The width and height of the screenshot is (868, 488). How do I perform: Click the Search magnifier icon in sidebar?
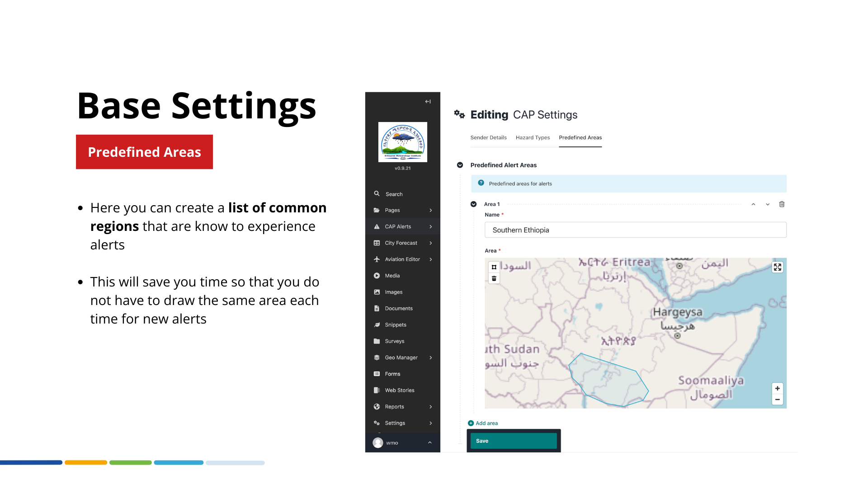377,194
